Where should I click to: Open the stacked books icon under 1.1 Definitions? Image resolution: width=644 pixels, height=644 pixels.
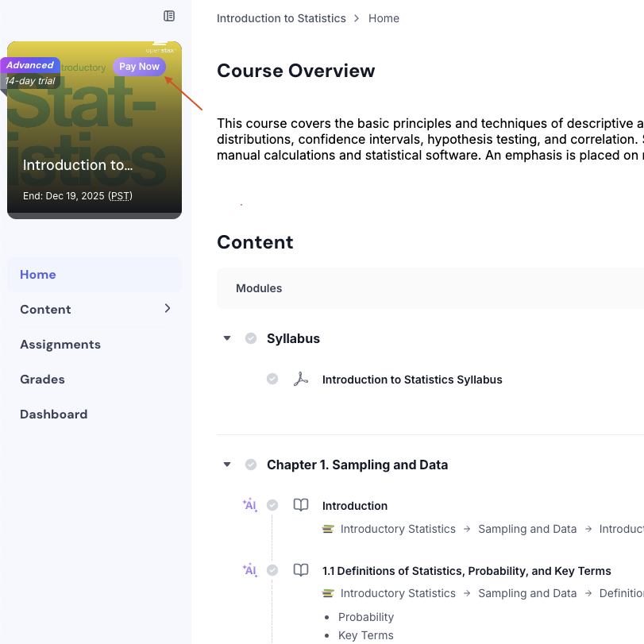click(329, 593)
